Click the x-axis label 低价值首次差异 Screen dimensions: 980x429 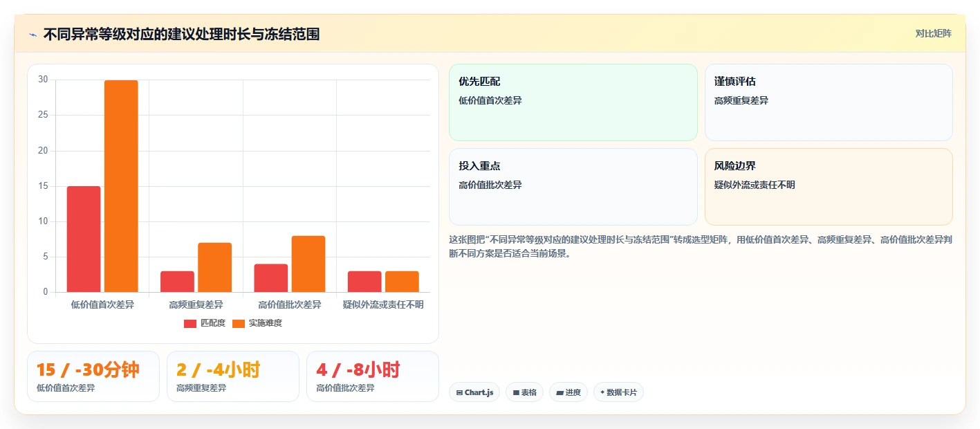pyautogui.click(x=102, y=304)
